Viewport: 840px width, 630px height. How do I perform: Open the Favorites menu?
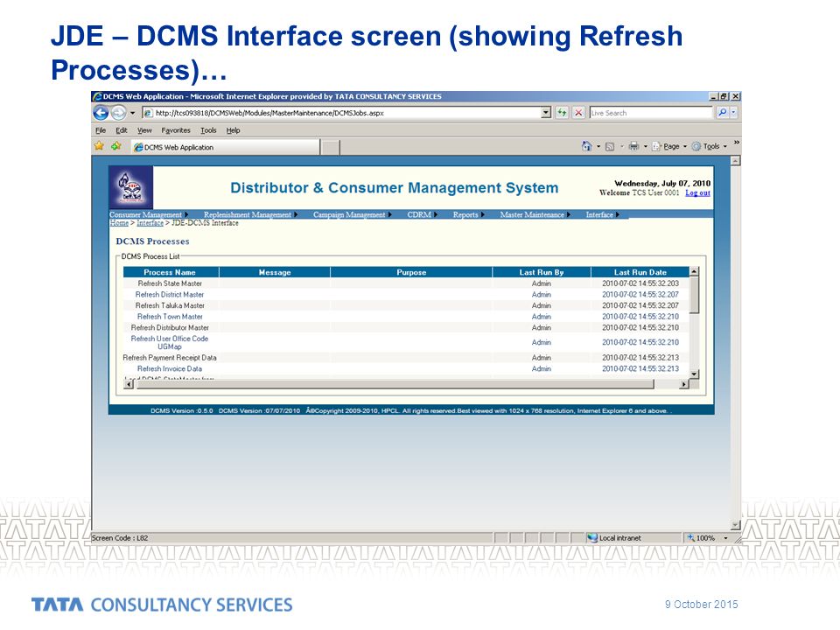(x=176, y=130)
